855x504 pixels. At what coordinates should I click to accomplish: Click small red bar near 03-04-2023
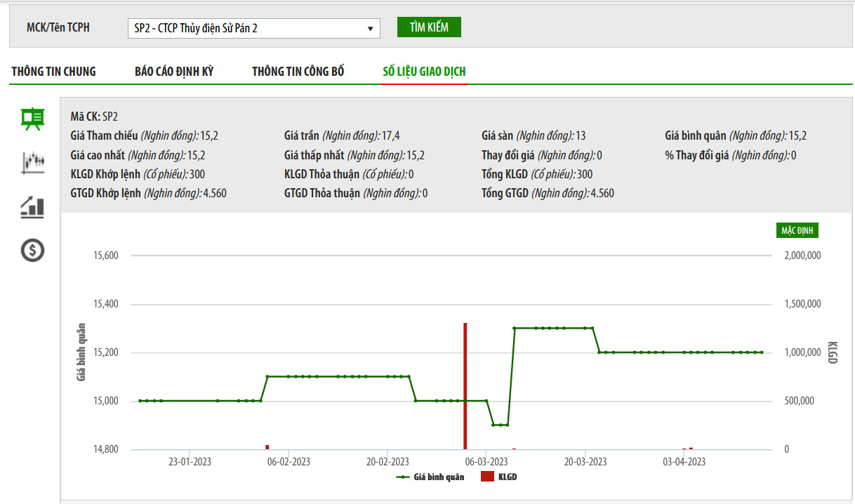691,448
